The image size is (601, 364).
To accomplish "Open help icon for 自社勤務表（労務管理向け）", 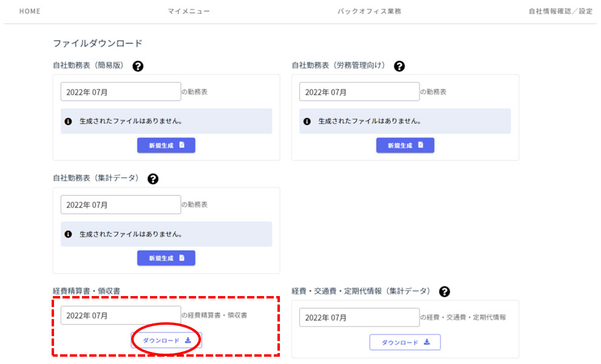I will [399, 66].
